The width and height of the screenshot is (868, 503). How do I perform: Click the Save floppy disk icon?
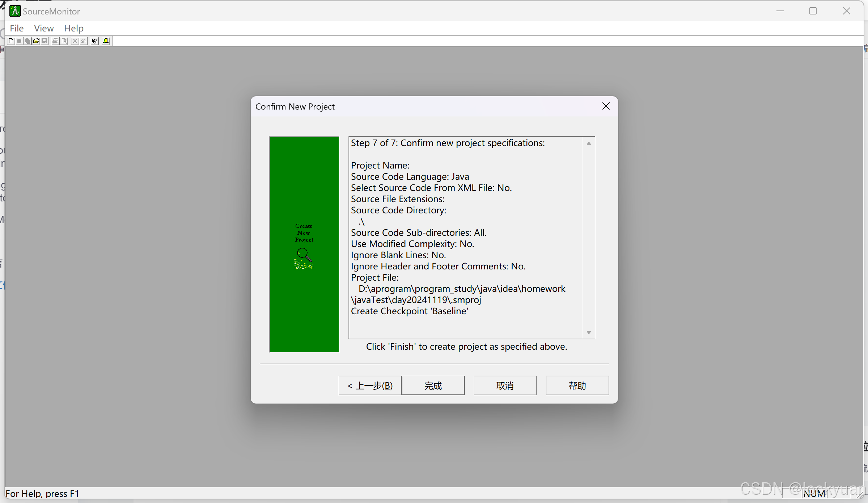tap(44, 41)
